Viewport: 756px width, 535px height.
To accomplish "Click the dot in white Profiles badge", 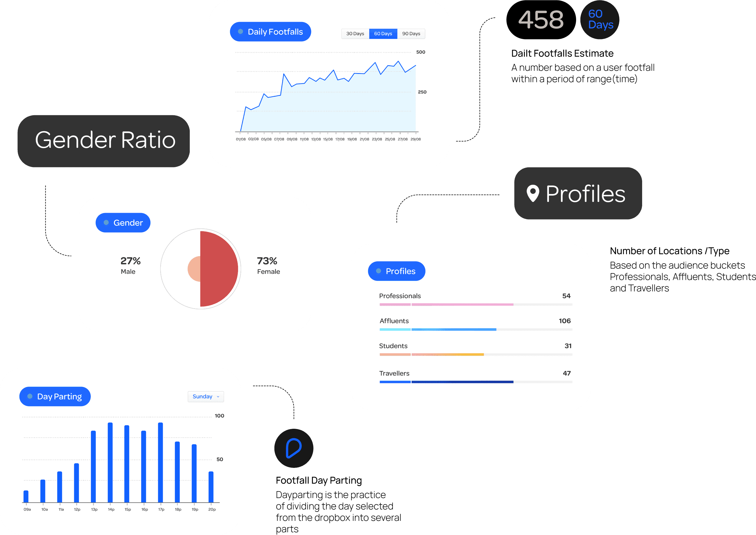I will coord(379,271).
